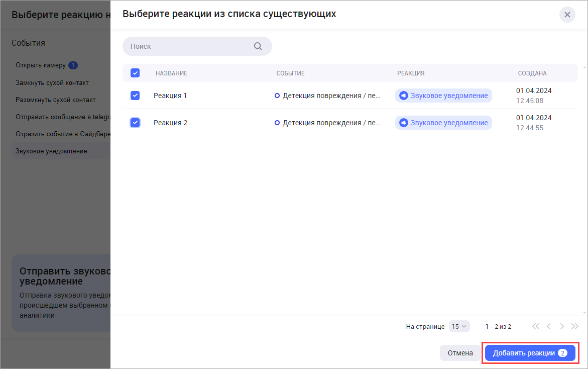Image resolution: width=588 pixels, height=369 pixels.
Task: Click the search magnifier icon
Action: pos(258,46)
